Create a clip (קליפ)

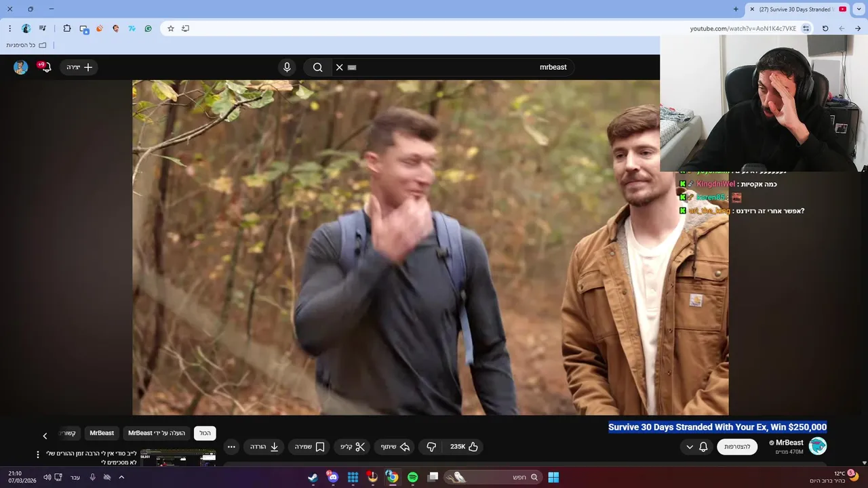(x=353, y=447)
